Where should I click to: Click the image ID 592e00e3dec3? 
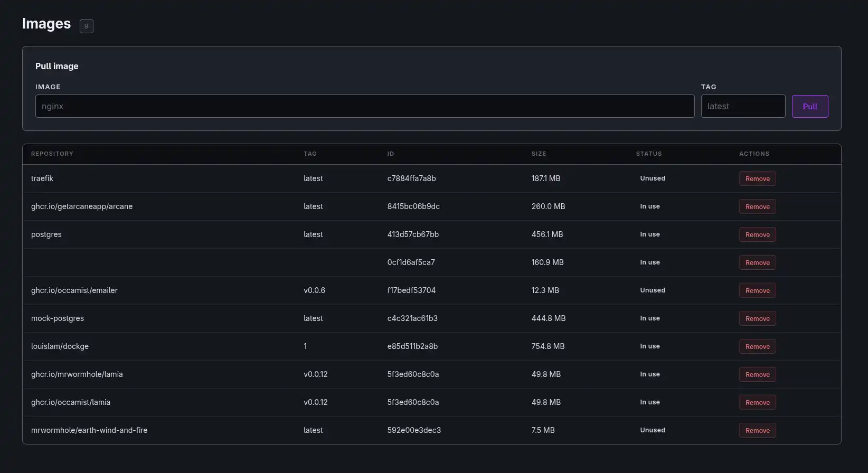(x=414, y=430)
